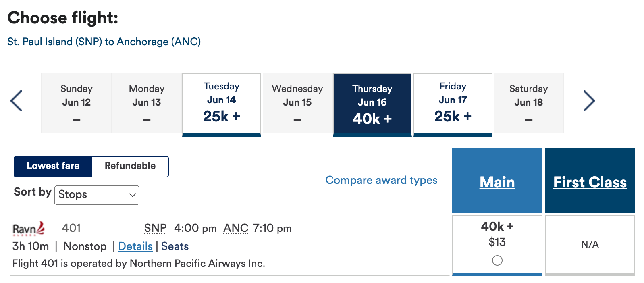Click the right arrow to view later dates
Screen dimensions: 644x283
[589, 101]
